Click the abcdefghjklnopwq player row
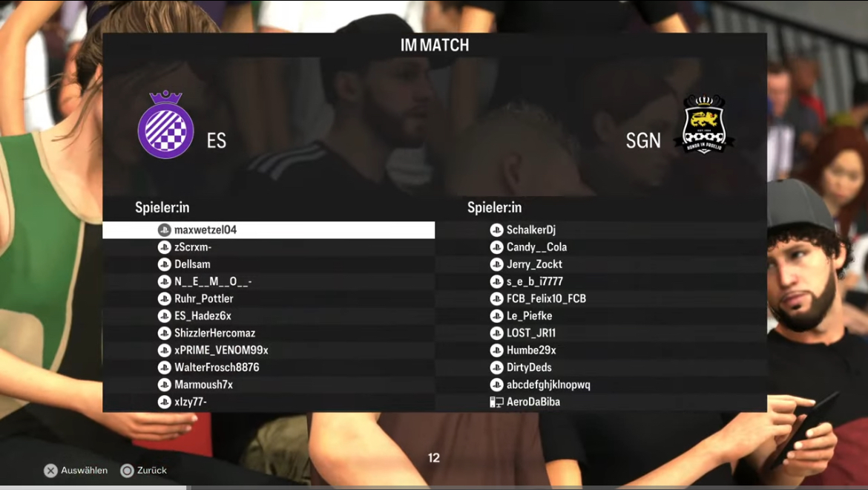 (601, 385)
